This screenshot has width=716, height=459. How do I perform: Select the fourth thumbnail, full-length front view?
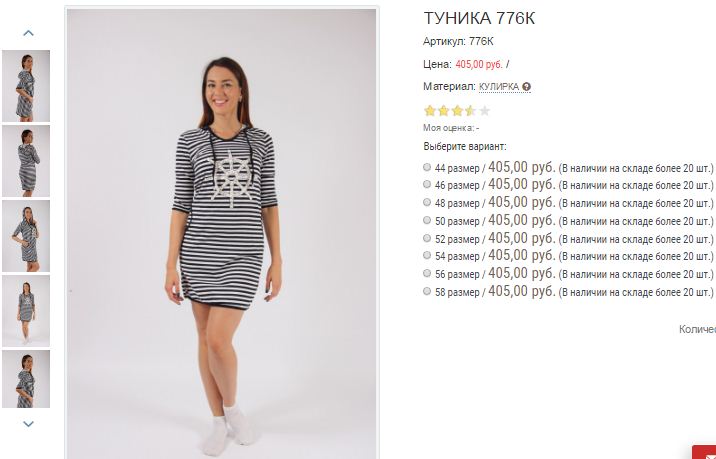pos(26,311)
